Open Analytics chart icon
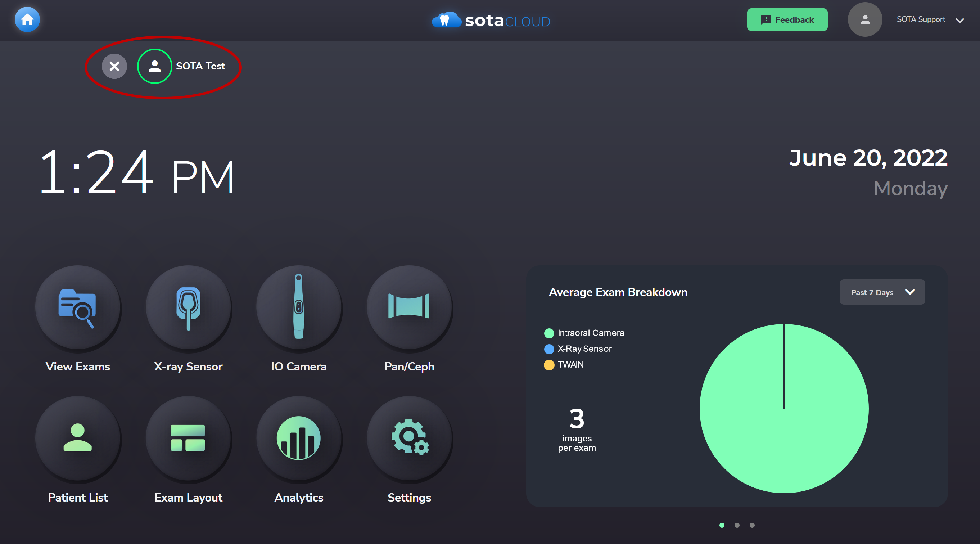980x544 pixels. pyautogui.click(x=299, y=438)
